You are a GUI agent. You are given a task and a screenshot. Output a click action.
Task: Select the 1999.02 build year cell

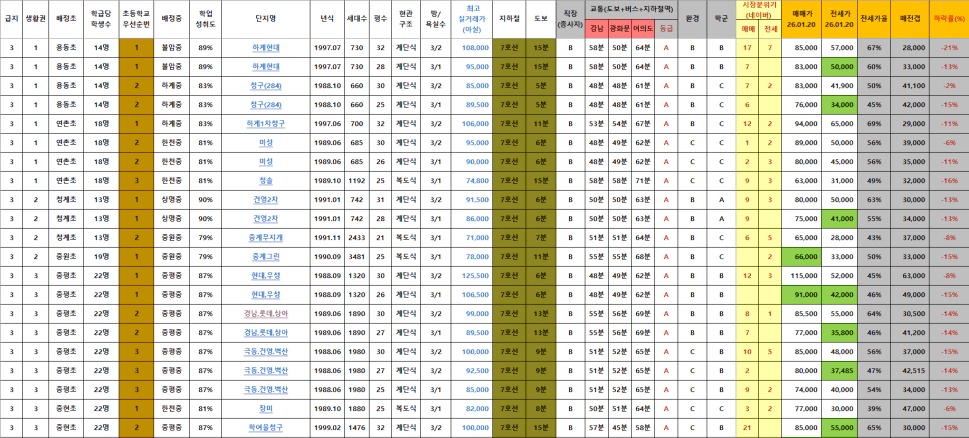(x=327, y=428)
